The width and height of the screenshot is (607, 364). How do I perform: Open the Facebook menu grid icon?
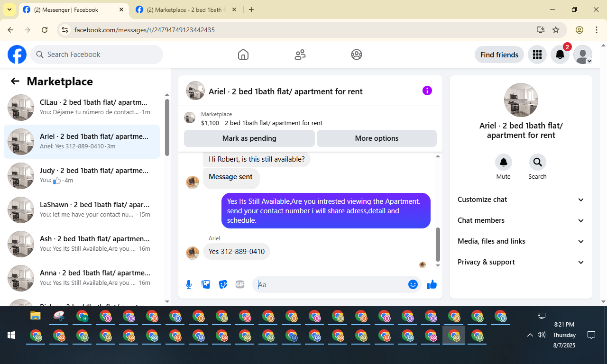coord(537,55)
